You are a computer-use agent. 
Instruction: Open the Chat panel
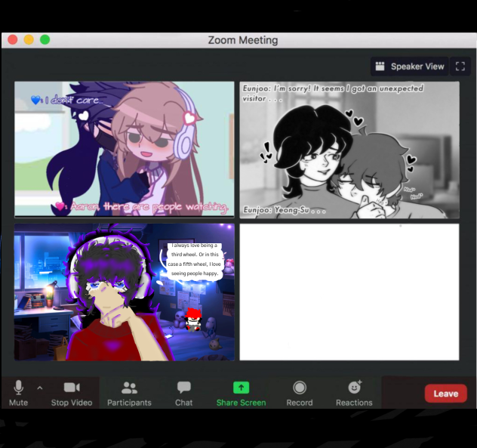183,392
